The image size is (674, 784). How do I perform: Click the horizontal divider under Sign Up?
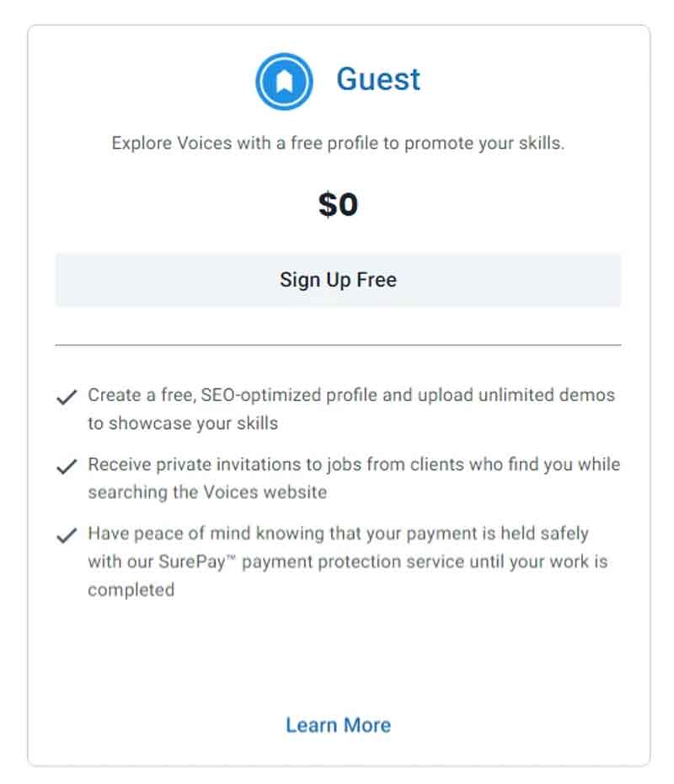pyautogui.click(x=338, y=345)
